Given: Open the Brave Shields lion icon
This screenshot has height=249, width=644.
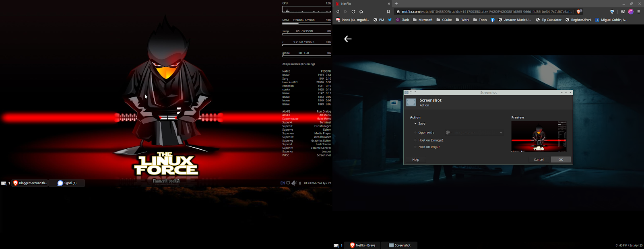Looking at the screenshot, I should 579,12.
